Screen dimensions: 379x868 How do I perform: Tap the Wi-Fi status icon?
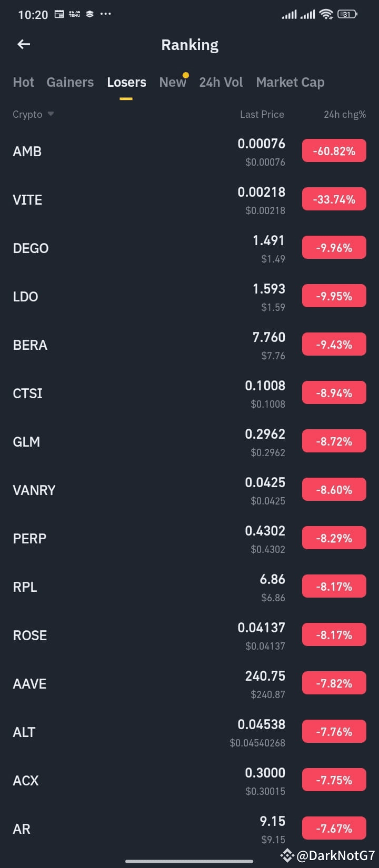(326, 14)
